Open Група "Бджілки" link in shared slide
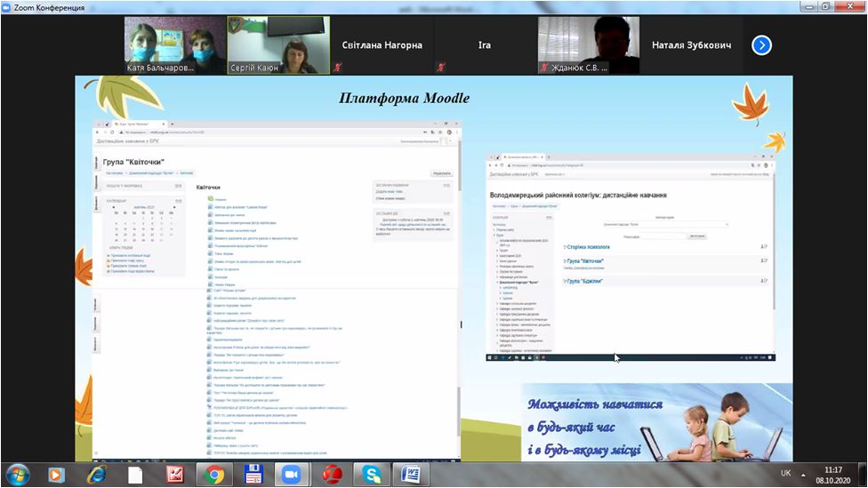This screenshot has width=868, height=488. click(x=584, y=281)
